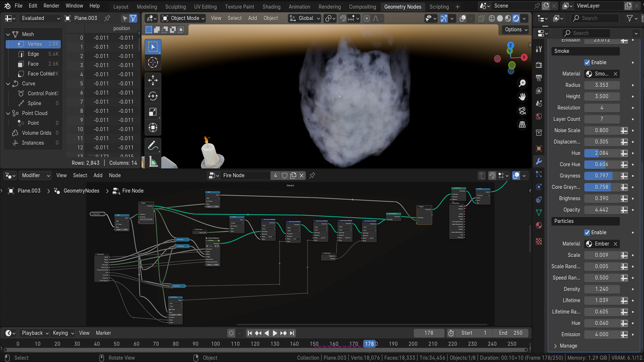Open the Global orientation dropdown

click(x=305, y=18)
